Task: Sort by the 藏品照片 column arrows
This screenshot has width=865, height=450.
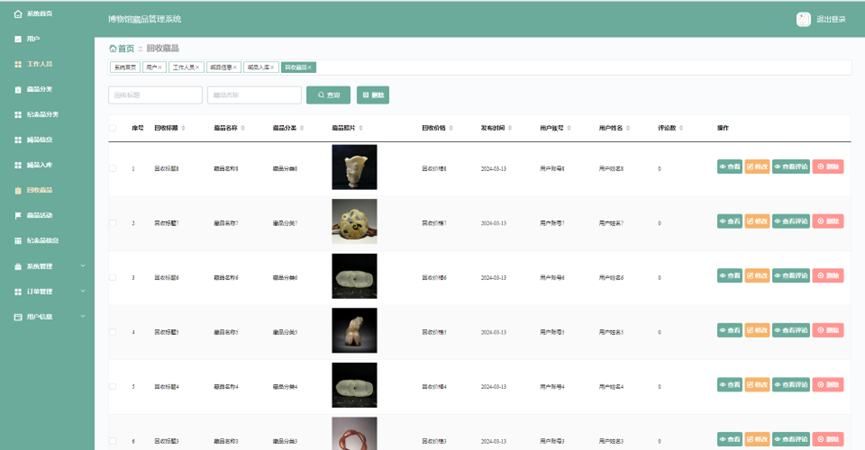Action: click(361, 128)
